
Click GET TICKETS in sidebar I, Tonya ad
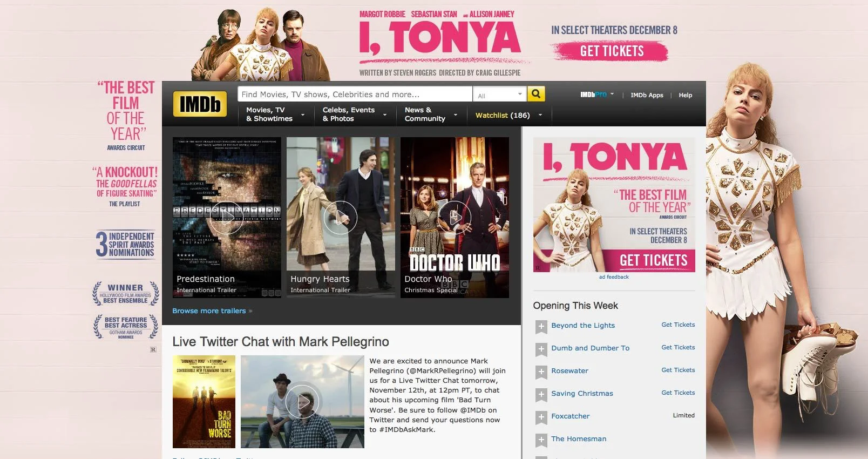pyautogui.click(x=653, y=260)
